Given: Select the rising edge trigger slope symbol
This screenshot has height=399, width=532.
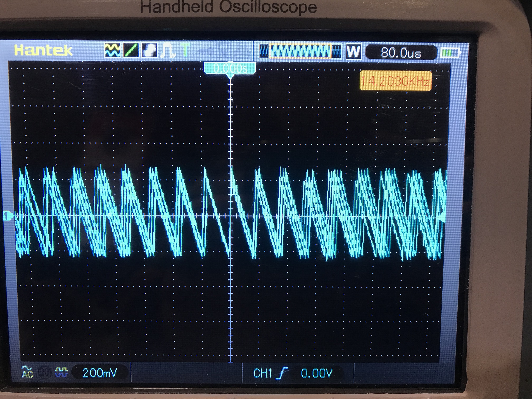Looking at the screenshot, I should coord(282,373).
